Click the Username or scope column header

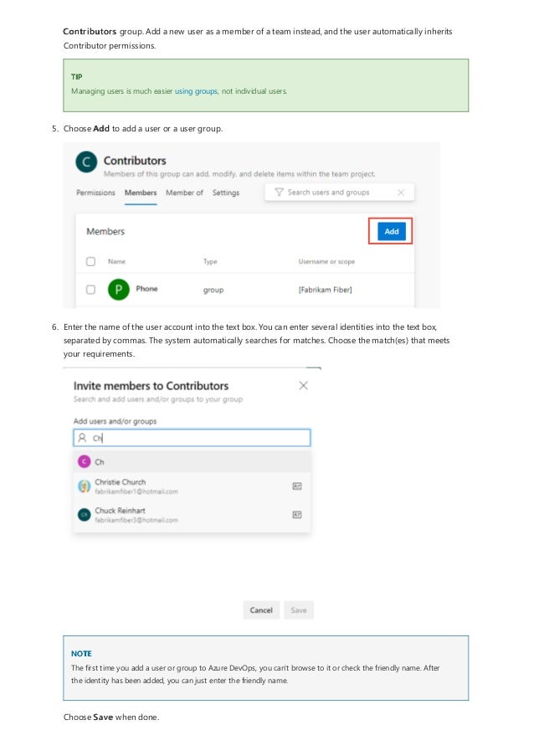click(326, 261)
